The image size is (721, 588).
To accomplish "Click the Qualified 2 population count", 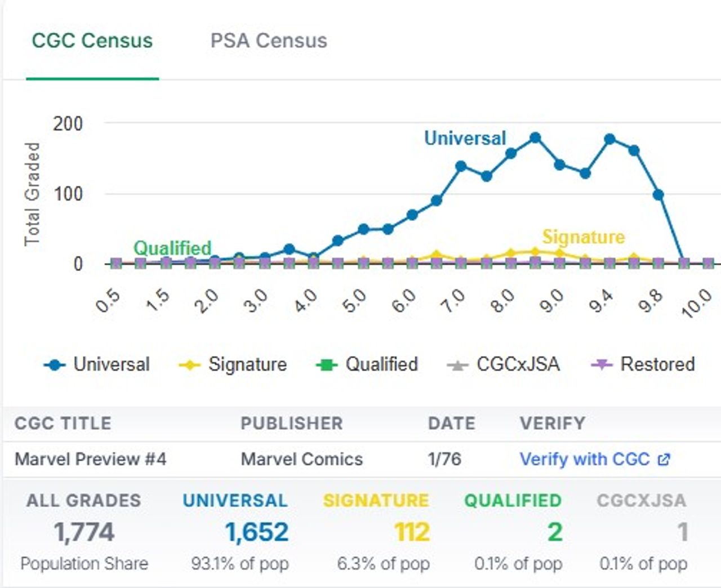I will click(555, 532).
